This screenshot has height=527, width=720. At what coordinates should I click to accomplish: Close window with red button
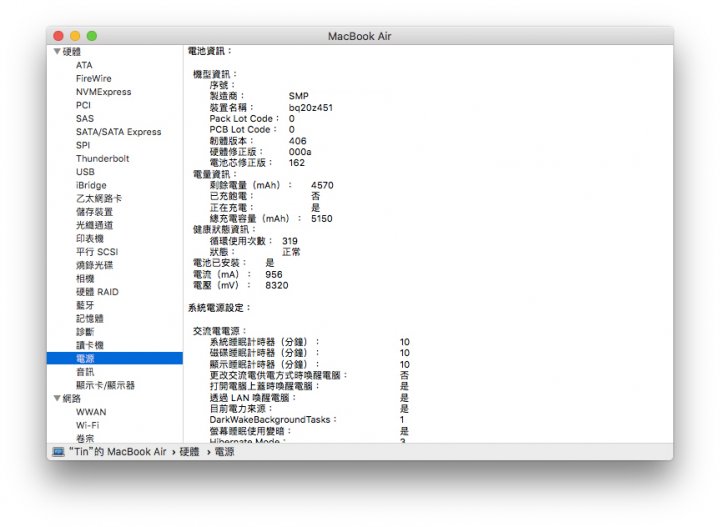click(x=58, y=36)
